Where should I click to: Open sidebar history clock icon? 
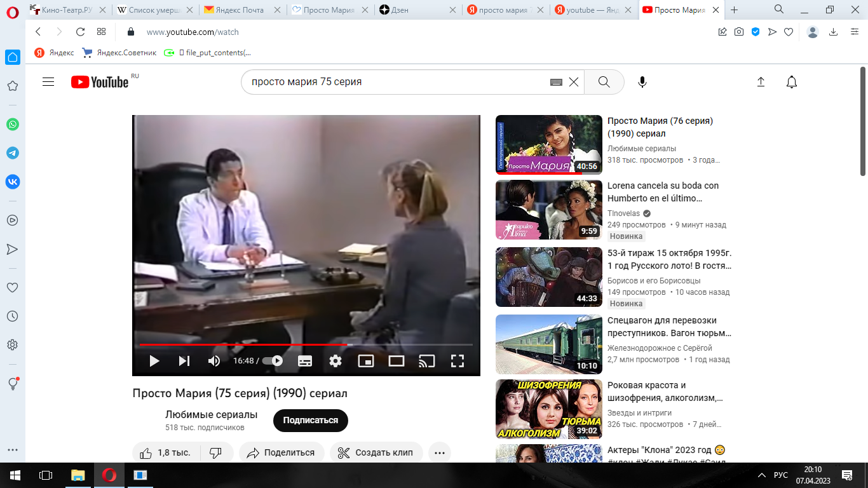click(x=12, y=316)
